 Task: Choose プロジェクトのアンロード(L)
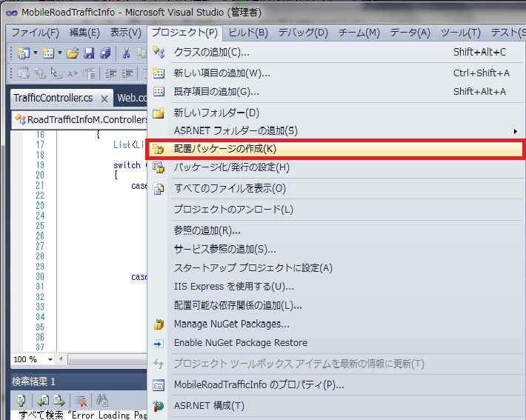tap(336, 210)
